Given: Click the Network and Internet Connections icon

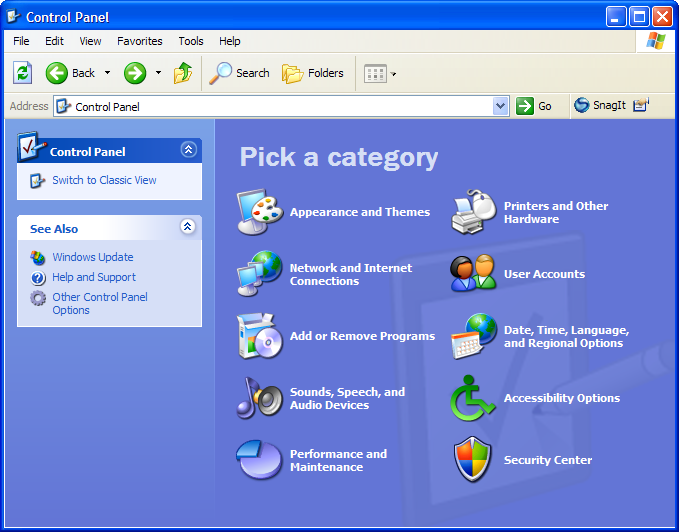Looking at the screenshot, I should click(259, 274).
